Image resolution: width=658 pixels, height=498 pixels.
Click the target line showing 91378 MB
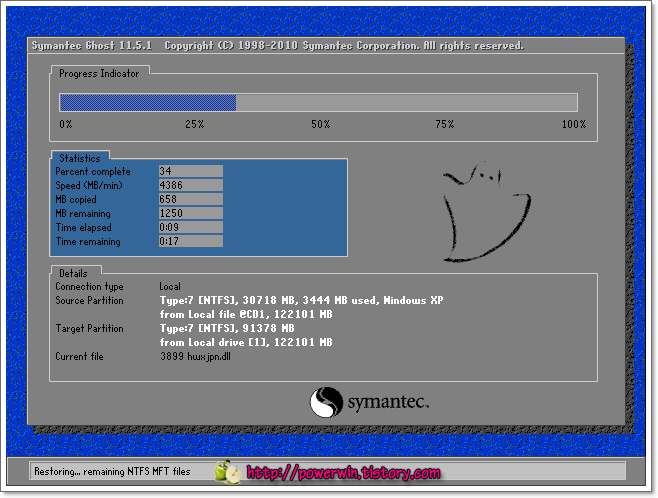click(x=227, y=328)
